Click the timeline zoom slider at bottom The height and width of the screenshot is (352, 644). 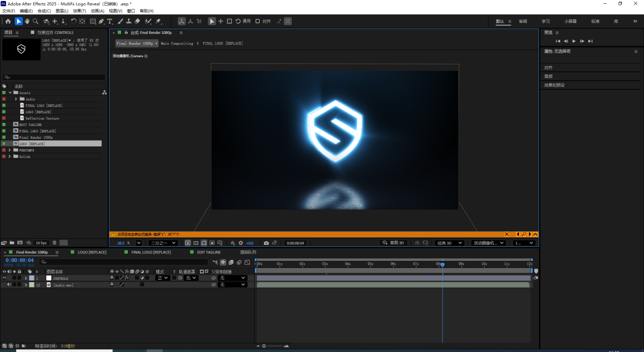(274, 346)
